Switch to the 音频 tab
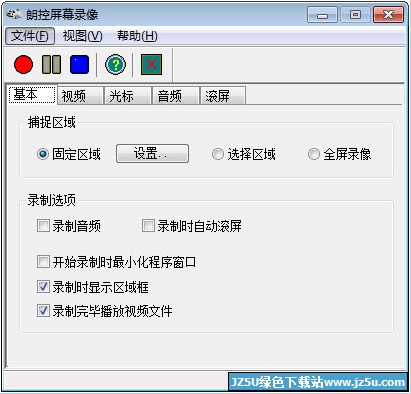 tap(176, 96)
